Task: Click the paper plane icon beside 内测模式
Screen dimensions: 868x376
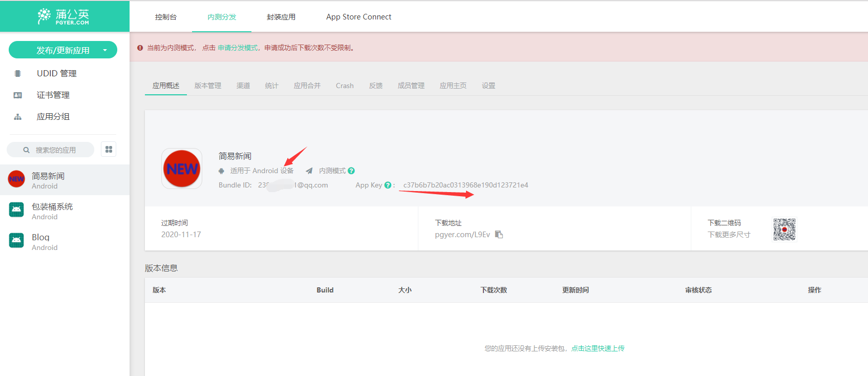Action: (309, 171)
